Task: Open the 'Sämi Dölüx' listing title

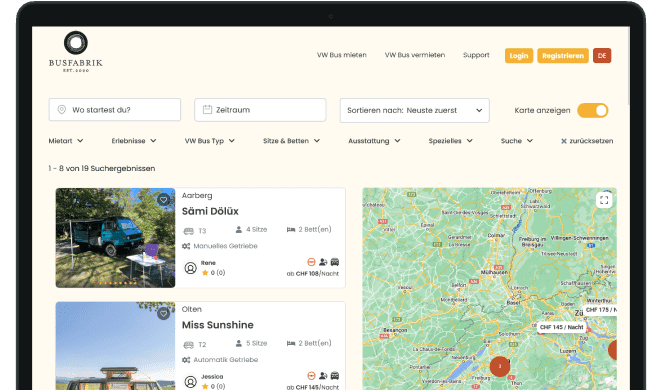Action: pos(210,211)
